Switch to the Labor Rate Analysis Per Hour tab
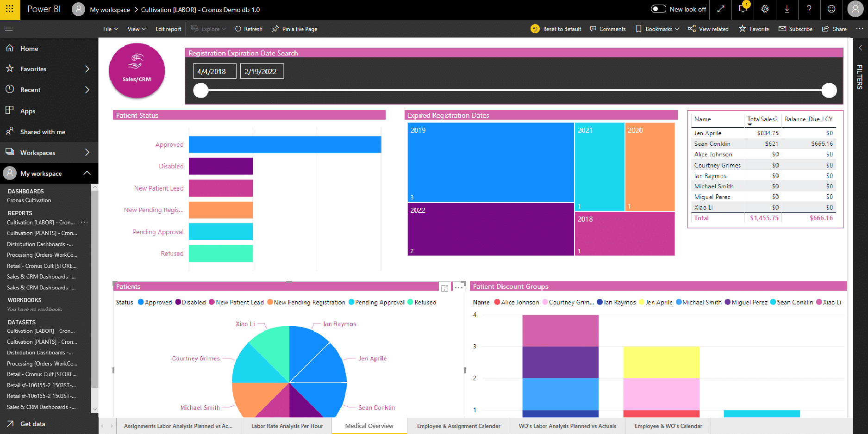 click(x=287, y=426)
